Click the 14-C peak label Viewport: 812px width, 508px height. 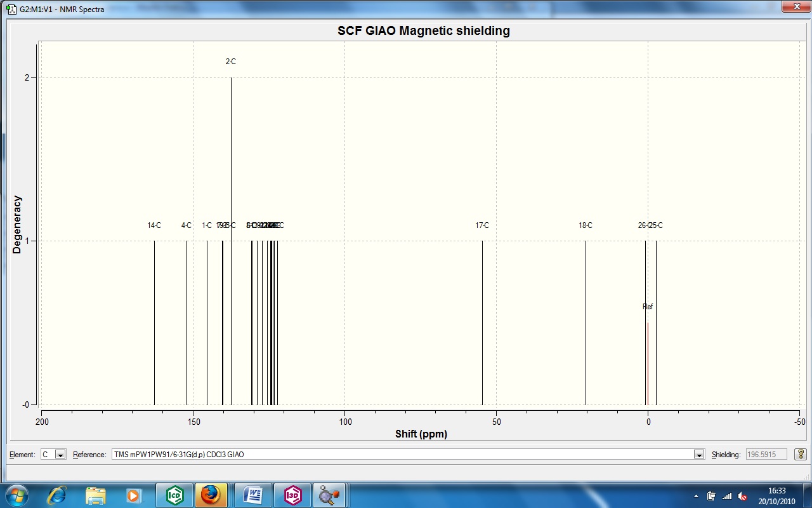[x=154, y=225]
